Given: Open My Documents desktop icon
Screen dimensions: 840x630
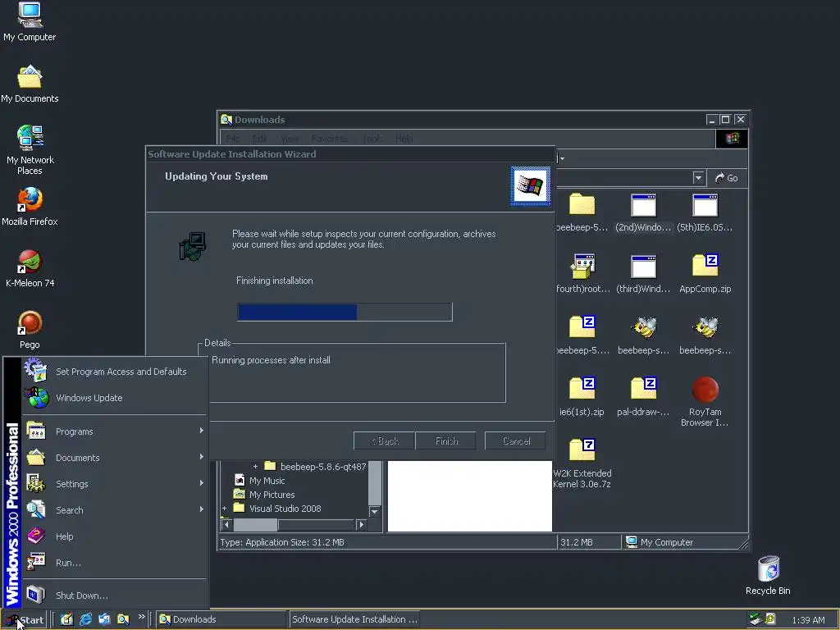Looking at the screenshot, I should (x=30, y=84).
